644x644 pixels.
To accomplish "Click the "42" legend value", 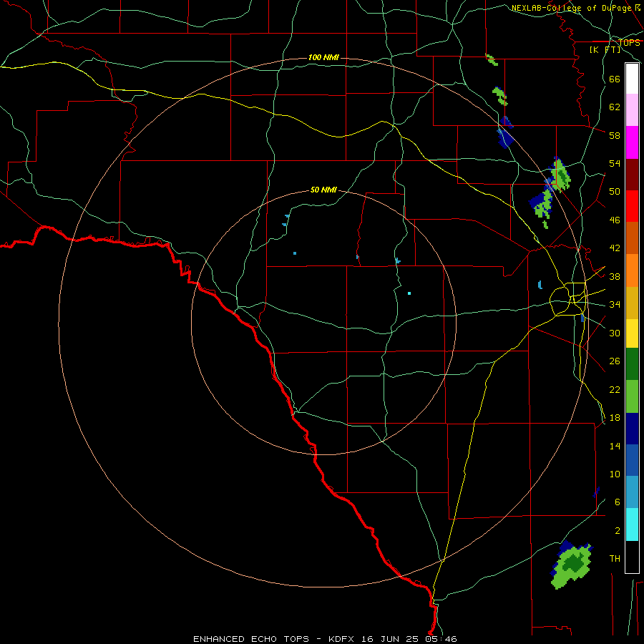I will 615,248.
